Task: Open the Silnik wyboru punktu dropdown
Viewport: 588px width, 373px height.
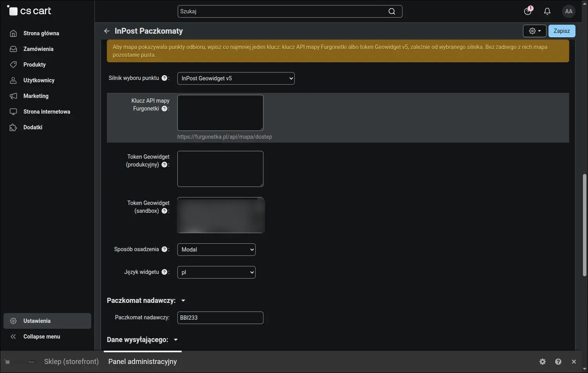Action: tap(236, 78)
